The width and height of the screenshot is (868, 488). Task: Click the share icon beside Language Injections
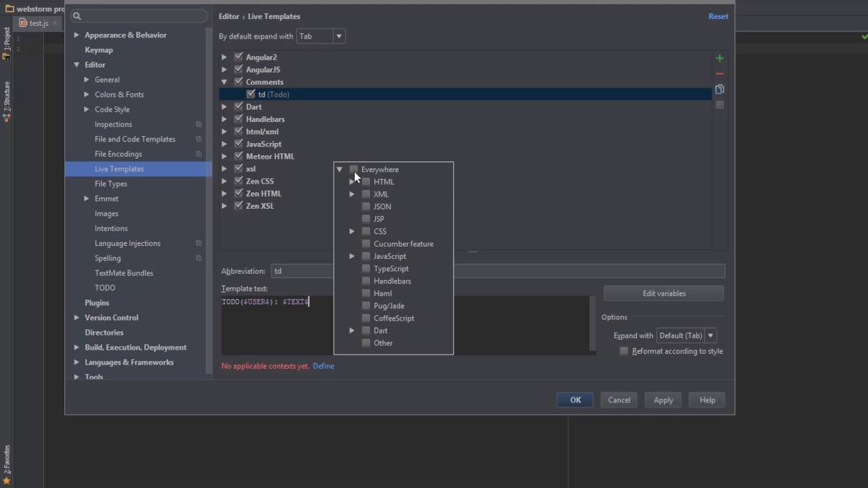[x=199, y=243]
